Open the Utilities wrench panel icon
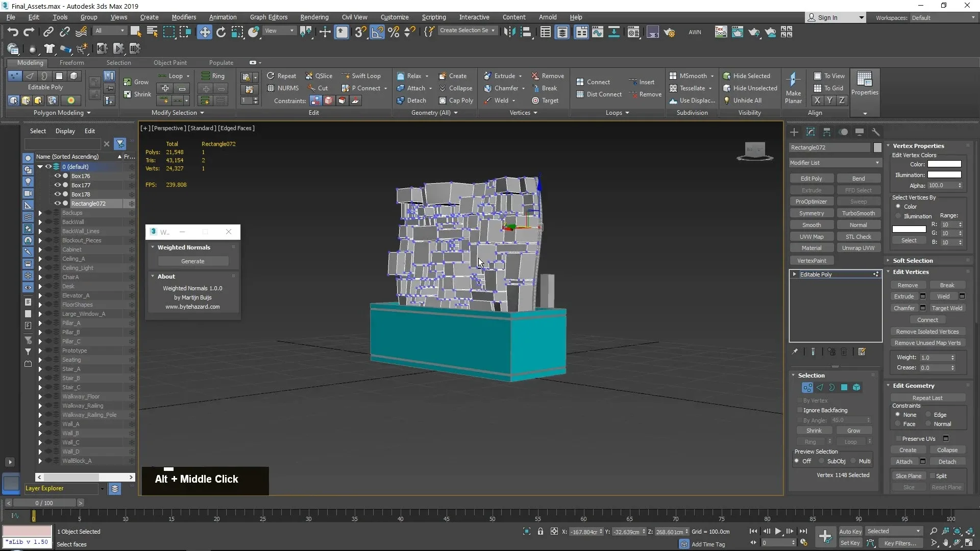This screenshot has width=980, height=551. click(875, 132)
